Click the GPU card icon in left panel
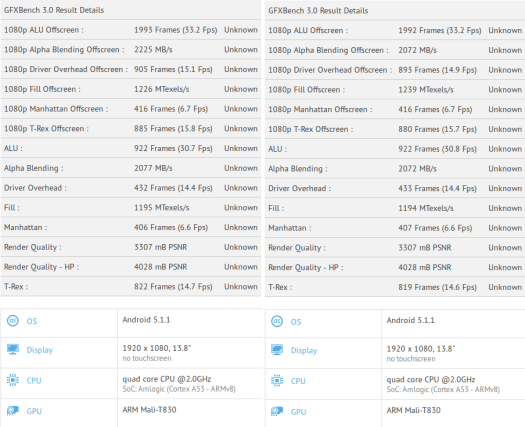525x427 pixels. click(x=13, y=411)
